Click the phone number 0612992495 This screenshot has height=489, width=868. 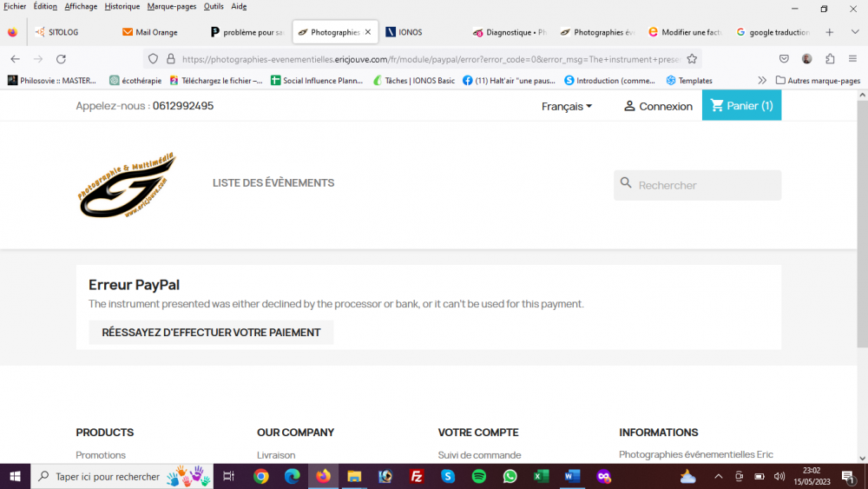pos(183,106)
